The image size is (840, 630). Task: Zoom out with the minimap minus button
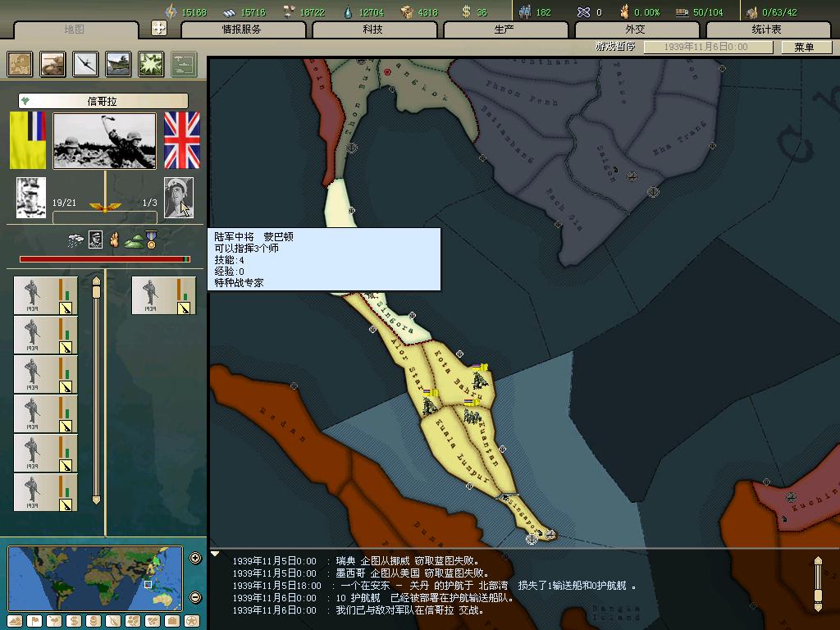[x=195, y=597]
